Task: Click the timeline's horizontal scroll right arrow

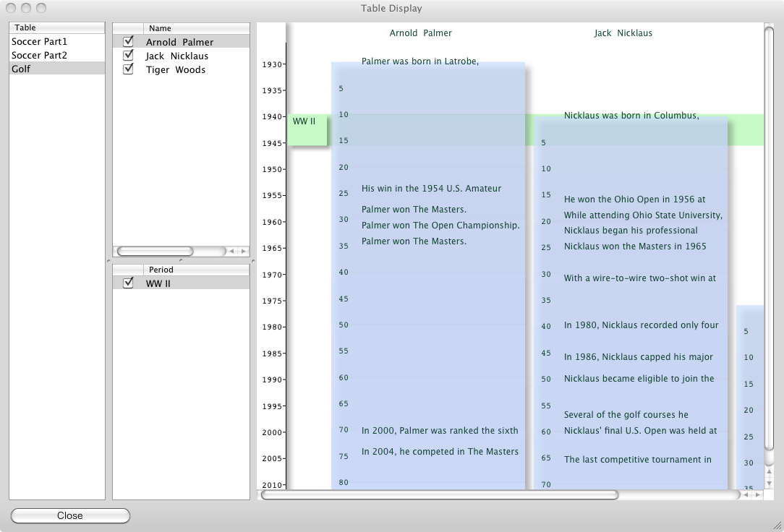Action: pyautogui.click(x=757, y=495)
